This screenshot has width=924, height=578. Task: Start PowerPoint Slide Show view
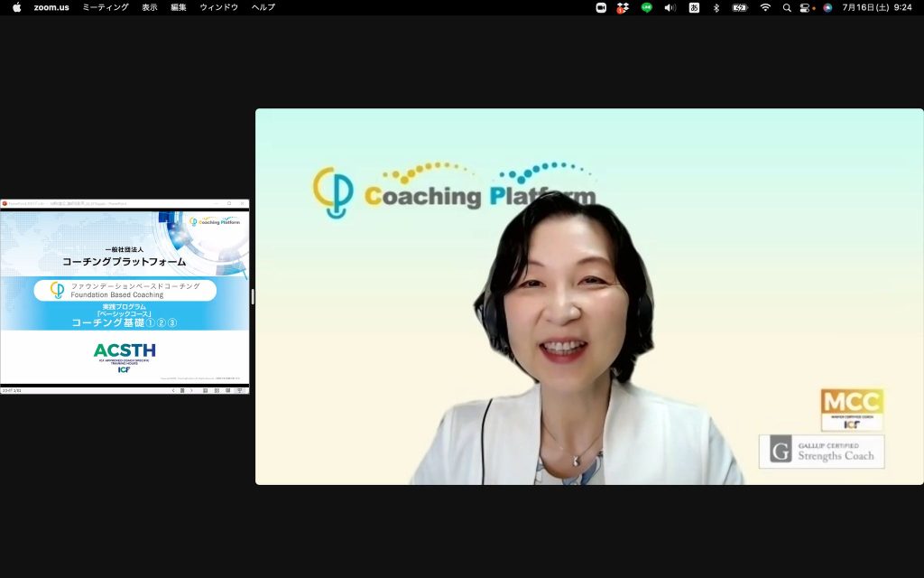point(239,390)
